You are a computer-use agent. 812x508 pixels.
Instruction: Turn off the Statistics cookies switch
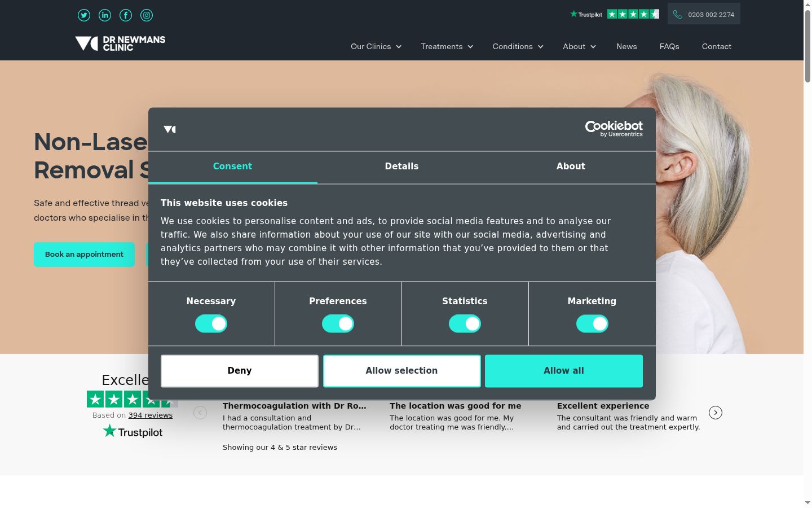(x=465, y=324)
